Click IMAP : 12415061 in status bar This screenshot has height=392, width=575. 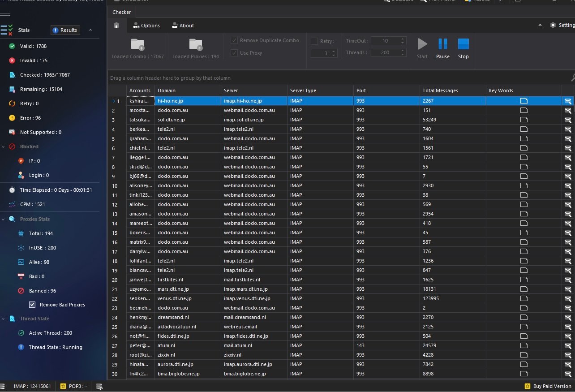(x=32, y=386)
